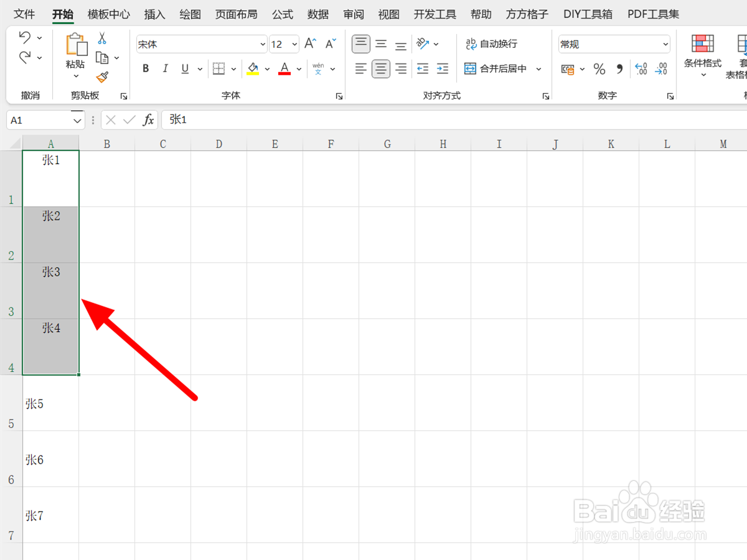Align text left
The width and height of the screenshot is (747, 560).
click(361, 68)
